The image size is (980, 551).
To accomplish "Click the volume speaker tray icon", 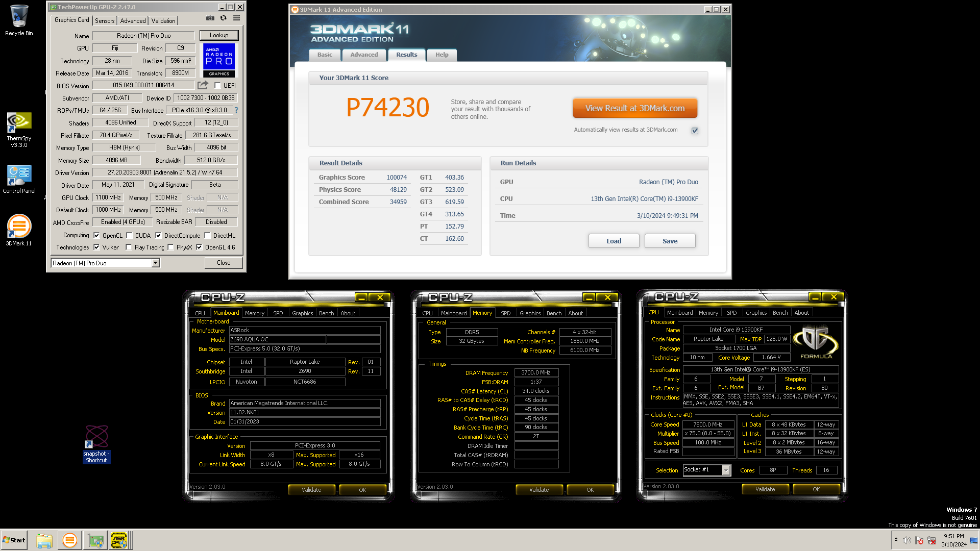I will tap(907, 540).
